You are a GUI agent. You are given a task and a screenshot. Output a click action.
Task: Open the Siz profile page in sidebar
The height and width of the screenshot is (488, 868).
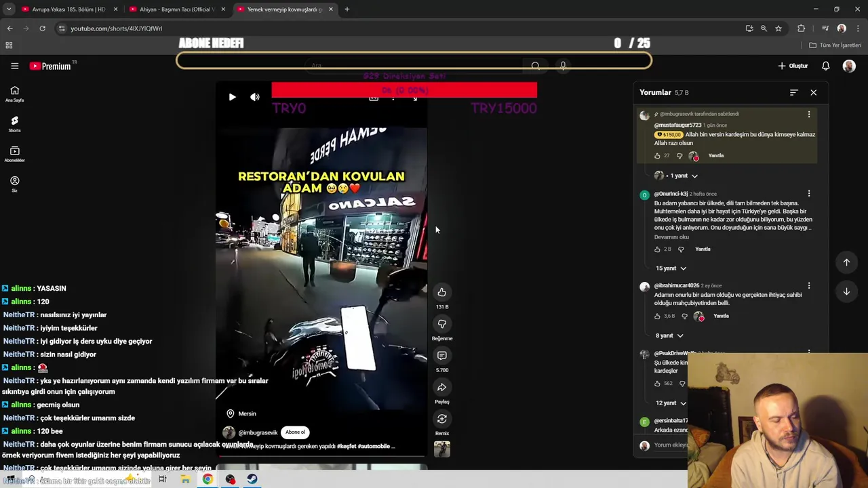14,184
